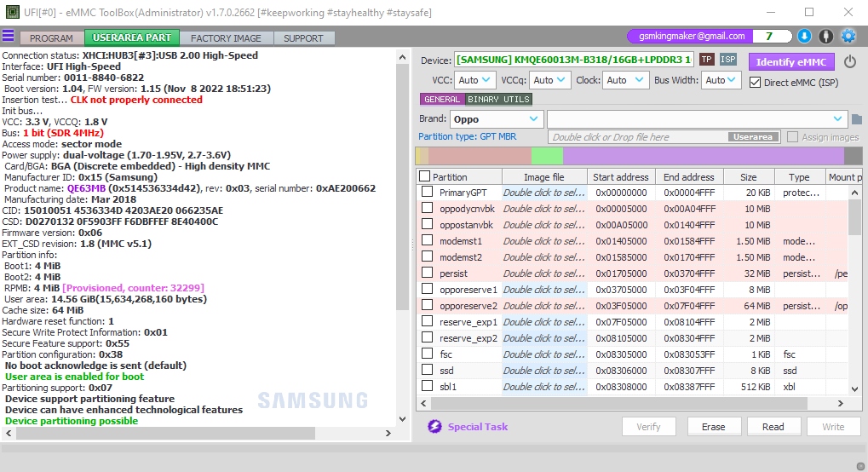
Task: Check the persist partition checkbox
Action: pos(427,273)
